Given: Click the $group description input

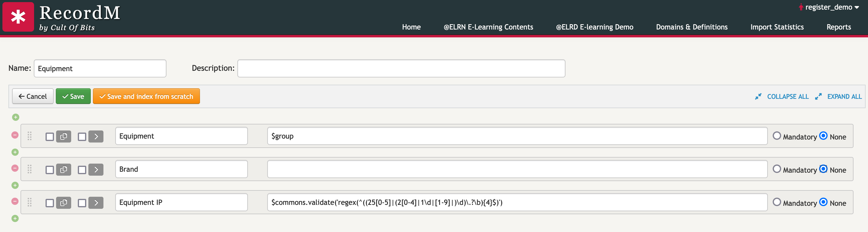Looking at the screenshot, I should coord(517,136).
